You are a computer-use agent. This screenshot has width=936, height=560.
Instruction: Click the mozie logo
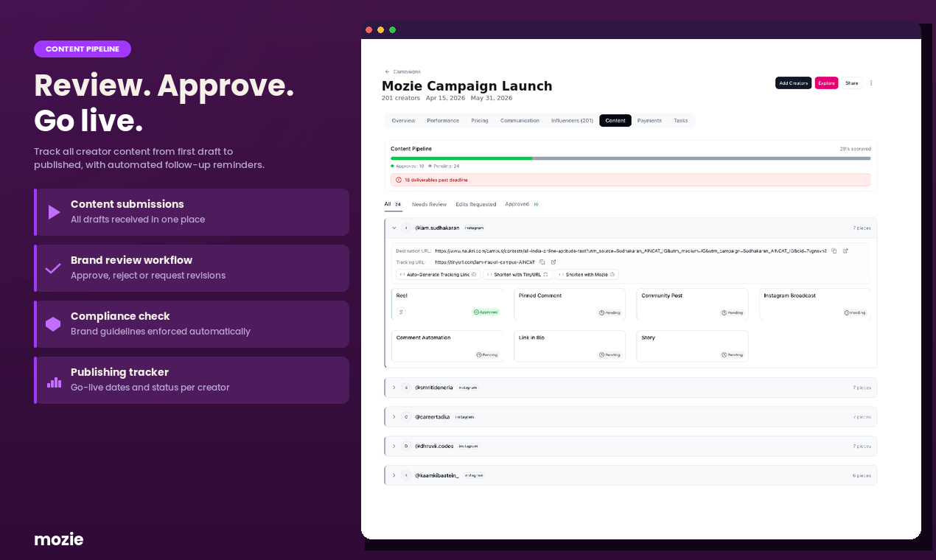click(59, 539)
